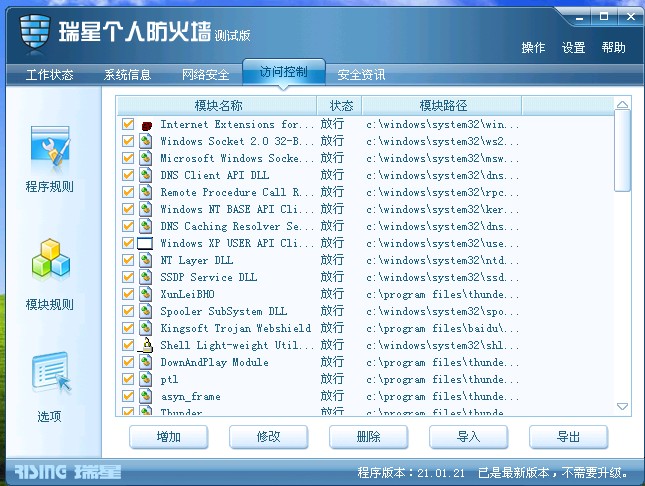The image size is (645, 486).
Task: Open the 选项 options icon
Action: tap(51, 371)
